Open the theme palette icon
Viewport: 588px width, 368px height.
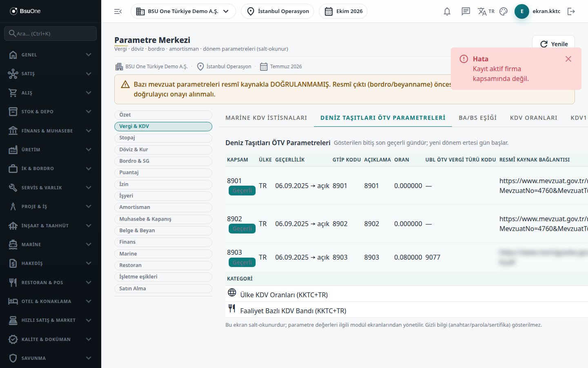503,11
